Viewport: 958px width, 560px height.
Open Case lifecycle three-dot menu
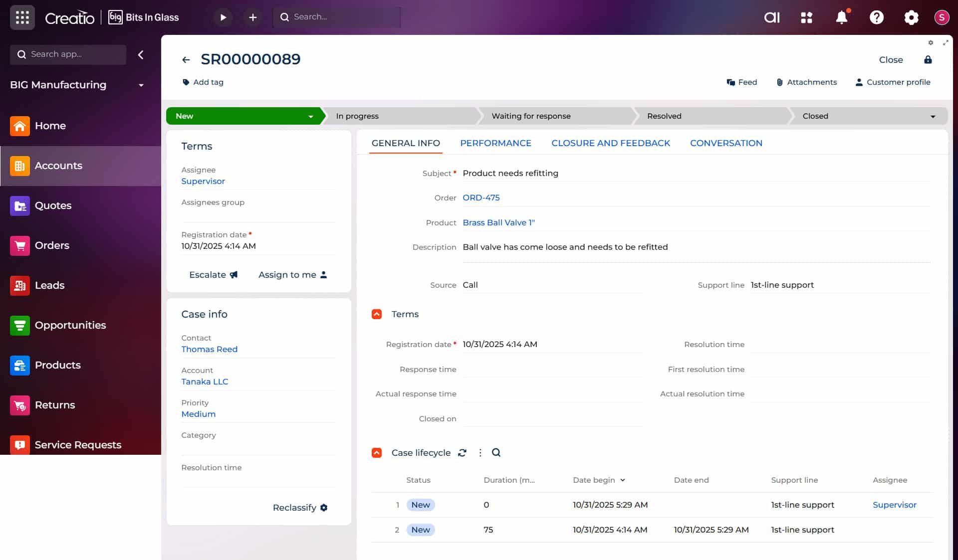click(480, 453)
